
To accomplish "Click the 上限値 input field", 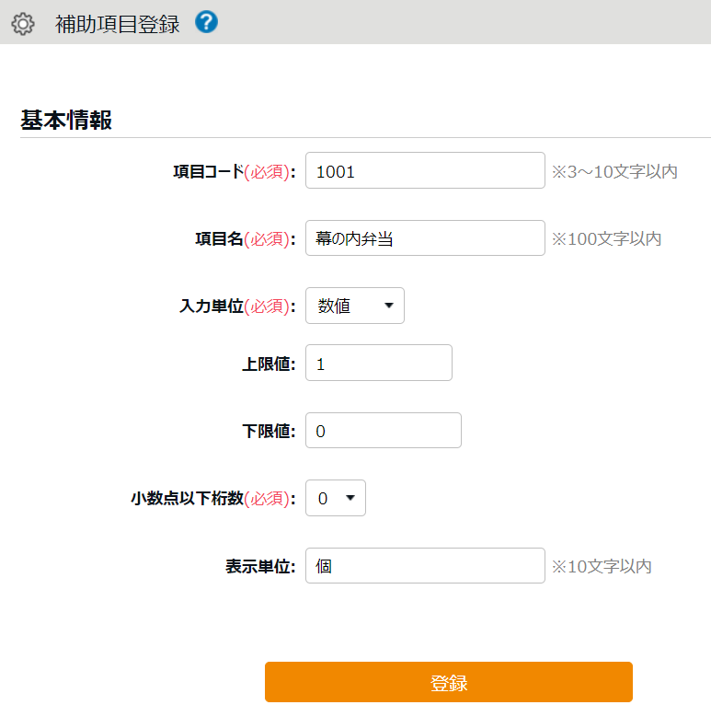I will [x=379, y=364].
